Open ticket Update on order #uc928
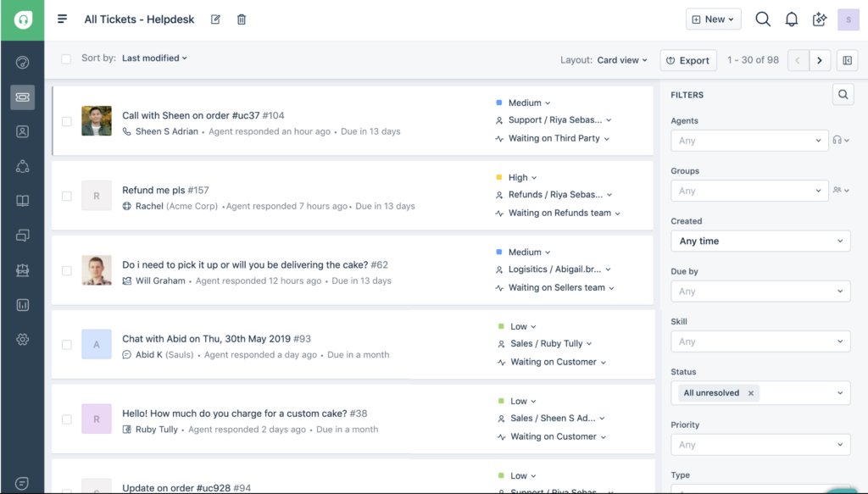This screenshot has width=868, height=494. 186,488
